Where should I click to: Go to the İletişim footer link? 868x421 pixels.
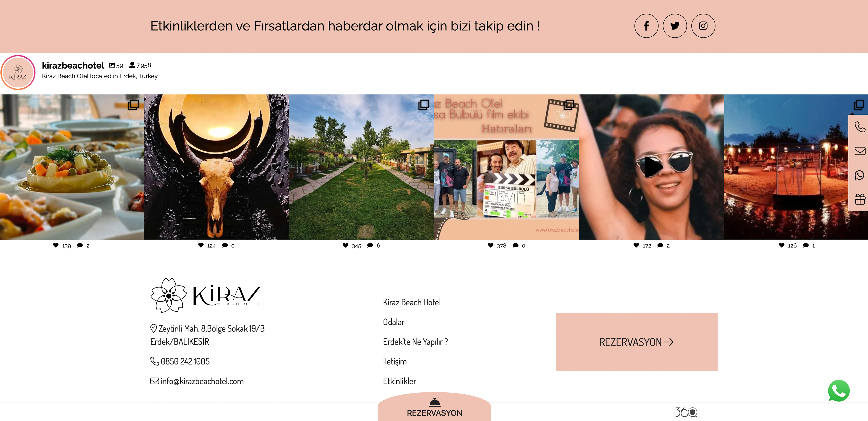[395, 361]
